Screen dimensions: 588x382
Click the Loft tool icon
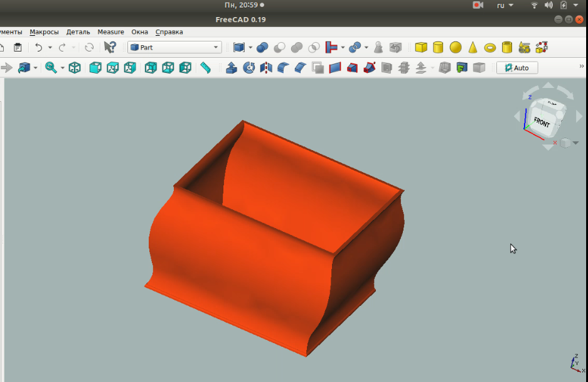coord(352,68)
